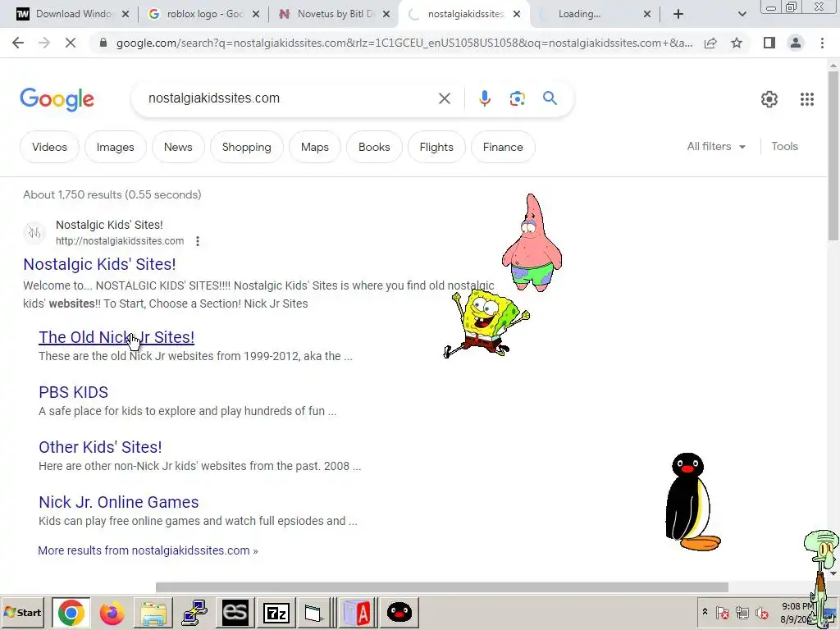Submit search with the magnifier icon

pyautogui.click(x=550, y=98)
